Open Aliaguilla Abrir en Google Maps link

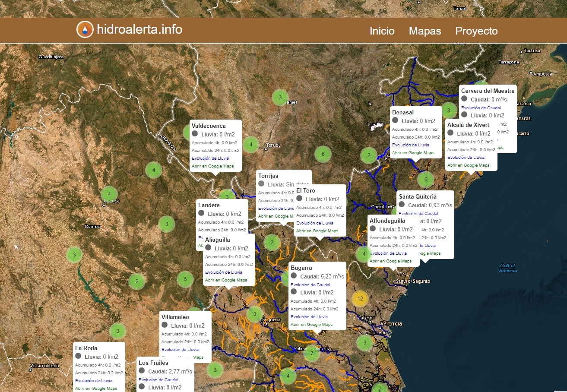pos(226,280)
